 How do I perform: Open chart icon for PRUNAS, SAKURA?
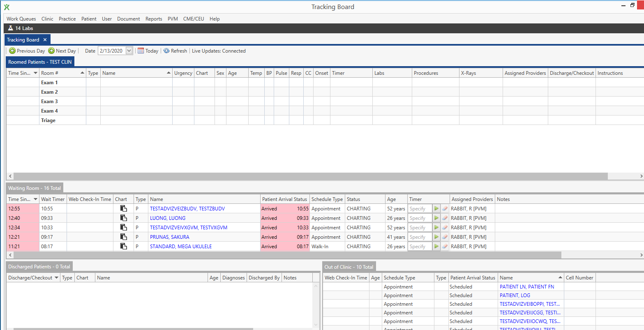(123, 237)
